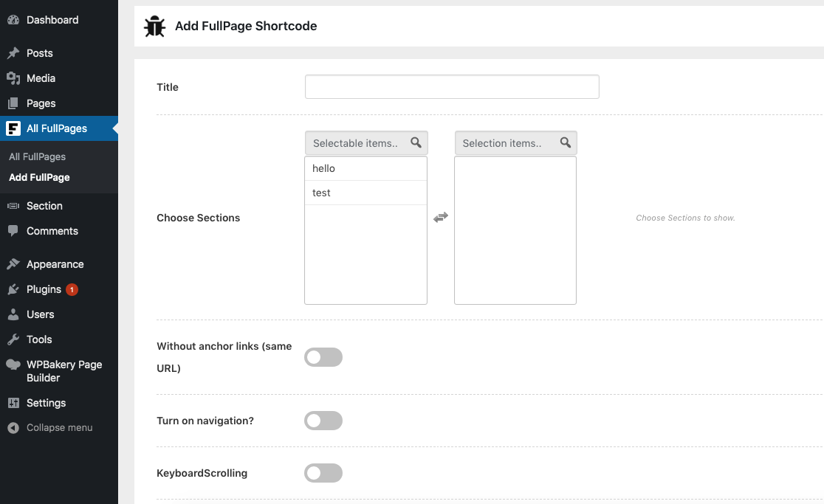Image resolution: width=824 pixels, height=504 pixels.
Task: Click the Appearance paintbrush icon
Action: (13, 264)
